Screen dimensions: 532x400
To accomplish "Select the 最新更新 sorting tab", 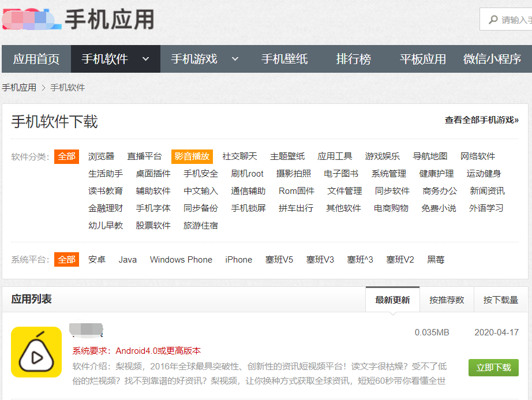I will [x=392, y=299].
